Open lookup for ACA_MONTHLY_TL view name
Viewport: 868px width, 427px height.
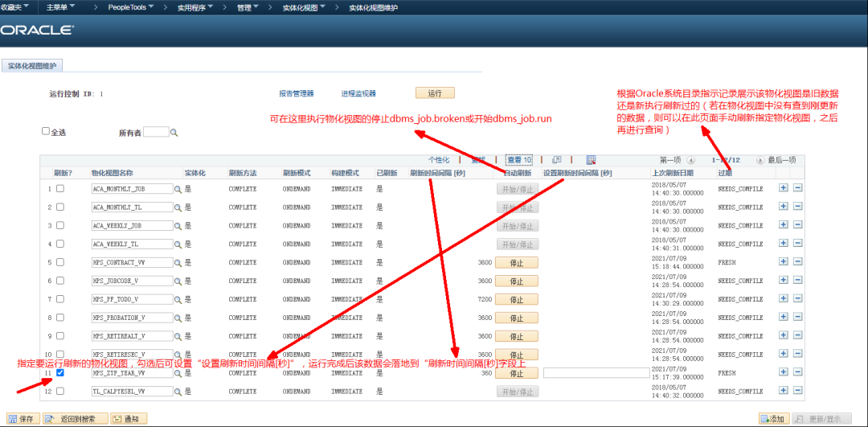point(178,207)
